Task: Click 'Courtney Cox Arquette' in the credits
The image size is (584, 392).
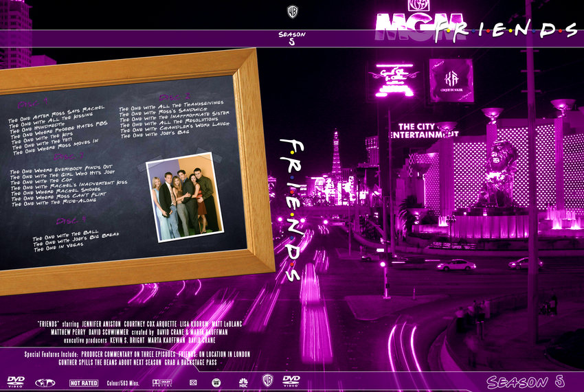Action: (150, 324)
